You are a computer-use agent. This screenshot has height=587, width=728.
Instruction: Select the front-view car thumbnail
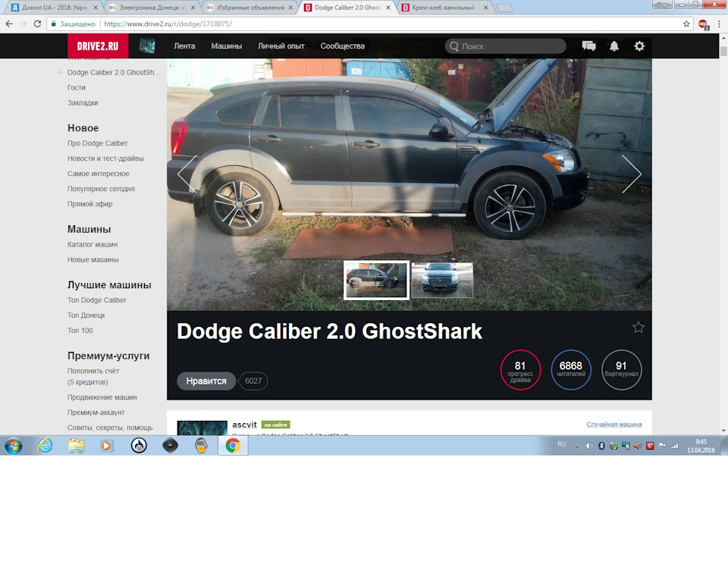coord(442,281)
